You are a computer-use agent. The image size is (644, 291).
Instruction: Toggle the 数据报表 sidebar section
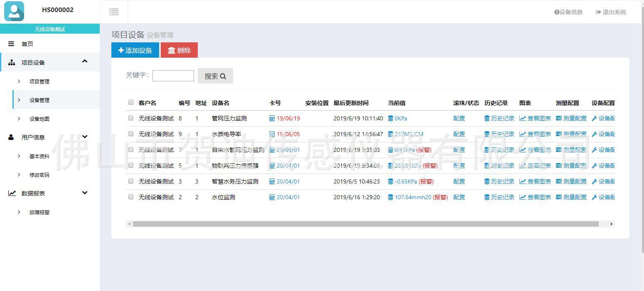pos(85,193)
